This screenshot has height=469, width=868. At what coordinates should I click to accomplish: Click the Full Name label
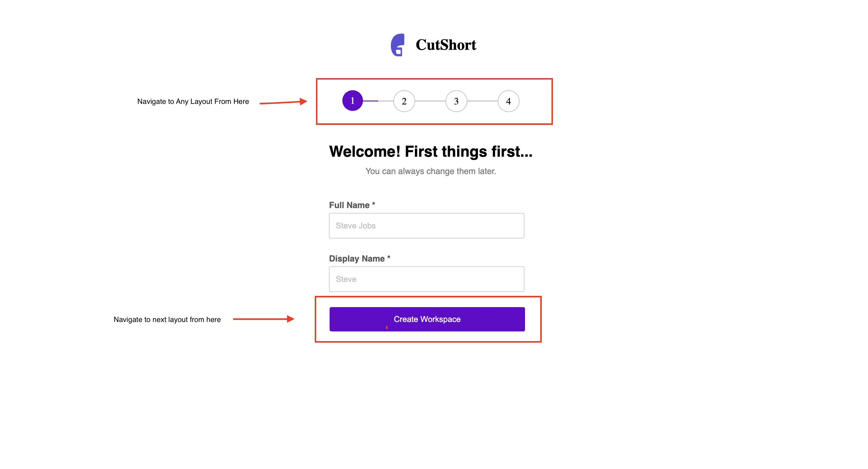pyautogui.click(x=352, y=205)
